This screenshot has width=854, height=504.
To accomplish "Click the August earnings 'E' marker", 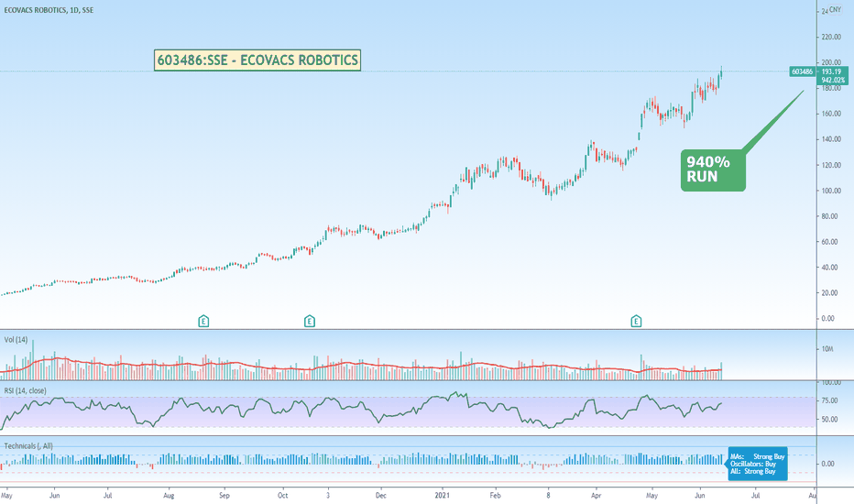I will [x=203, y=322].
